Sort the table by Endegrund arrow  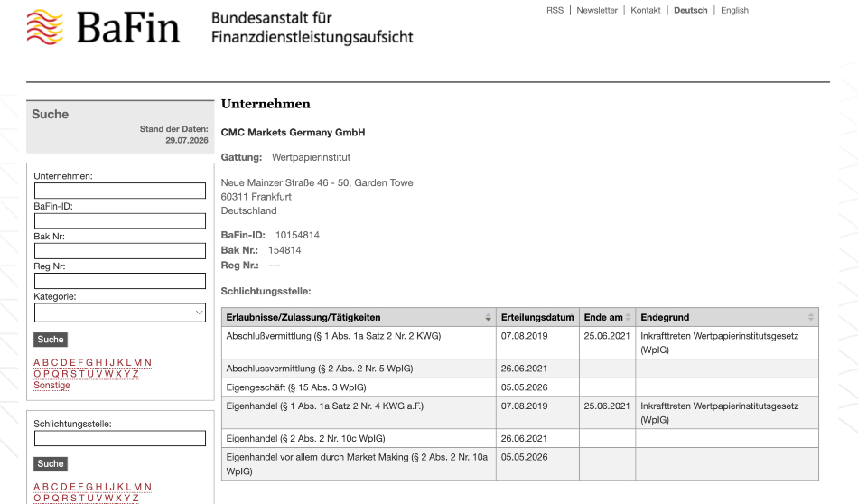point(811,317)
